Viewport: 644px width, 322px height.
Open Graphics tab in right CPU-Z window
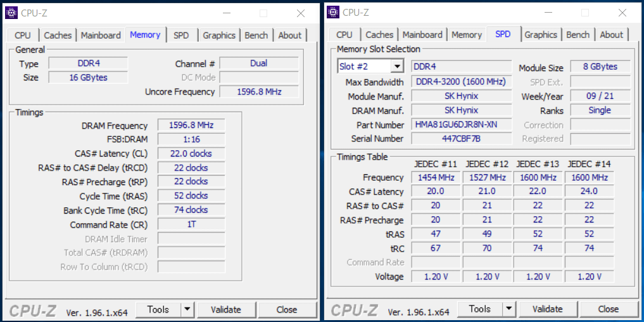(541, 34)
